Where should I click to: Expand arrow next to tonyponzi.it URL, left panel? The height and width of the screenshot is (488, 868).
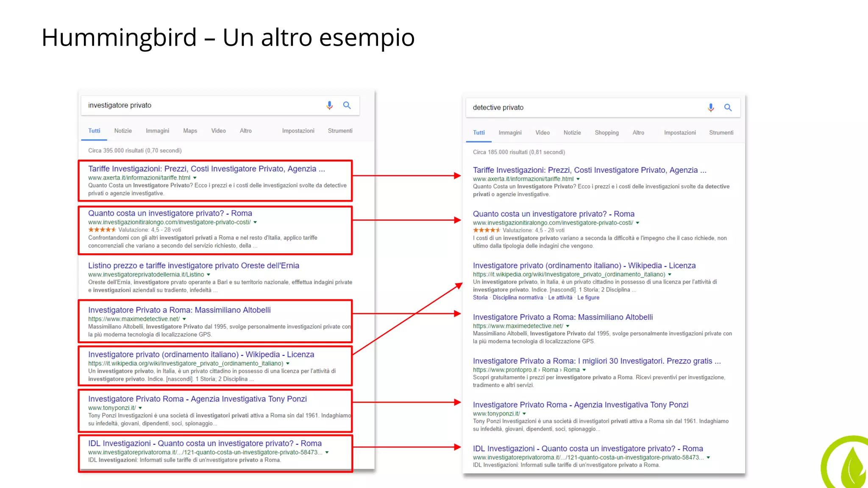(x=140, y=408)
